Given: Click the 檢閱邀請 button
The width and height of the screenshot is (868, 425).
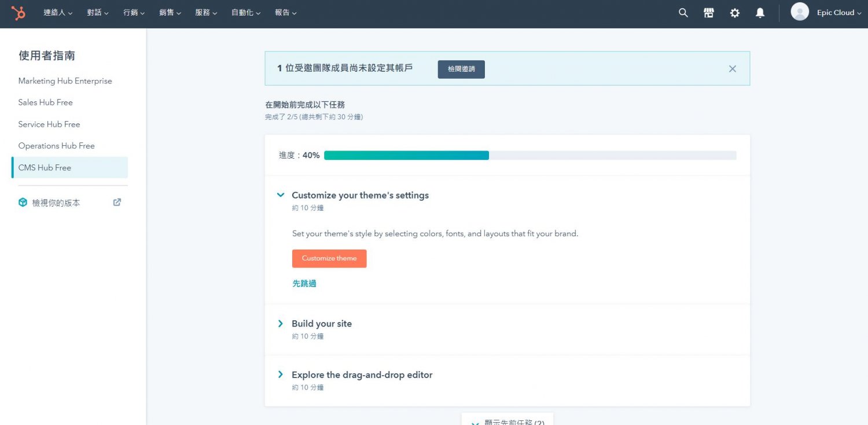Looking at the screenshot, I should (461, 69).
